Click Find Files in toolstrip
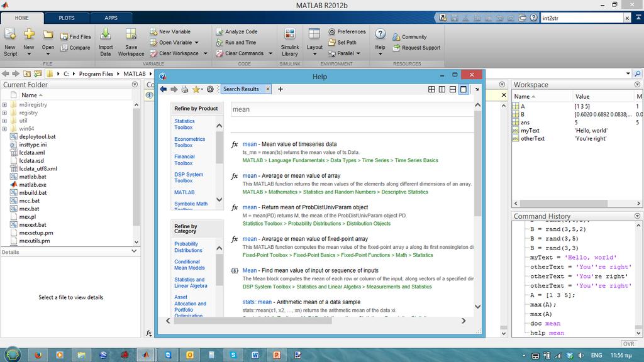The image size is (644, 362). (75, 36)
